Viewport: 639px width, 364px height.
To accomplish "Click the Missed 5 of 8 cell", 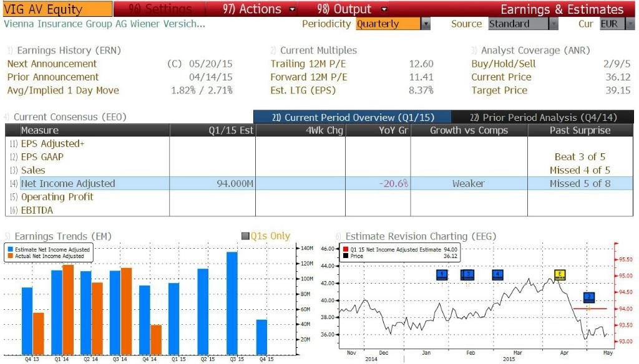I will tap(580, 184).
